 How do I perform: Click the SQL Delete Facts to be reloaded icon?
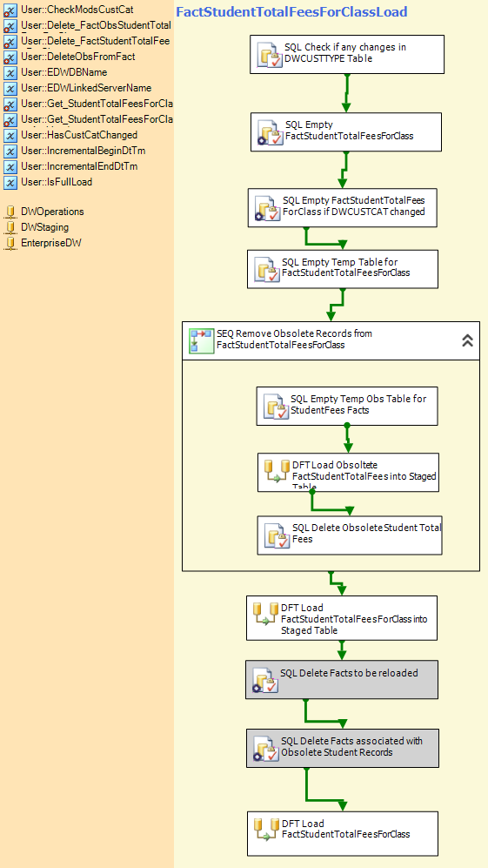tap(265, 680)
